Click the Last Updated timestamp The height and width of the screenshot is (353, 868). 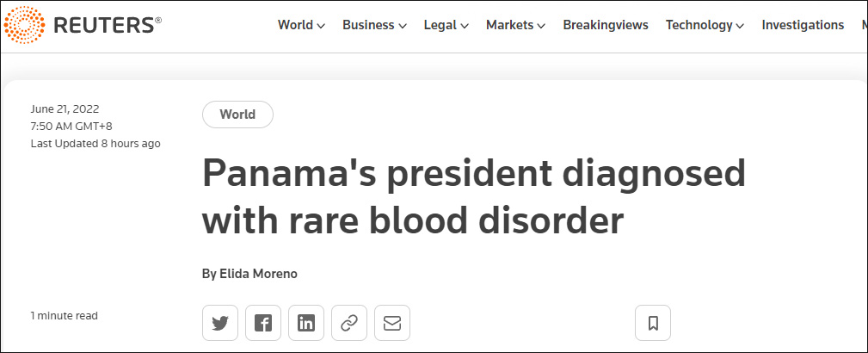pyautogui.click(x=95, y=144)
